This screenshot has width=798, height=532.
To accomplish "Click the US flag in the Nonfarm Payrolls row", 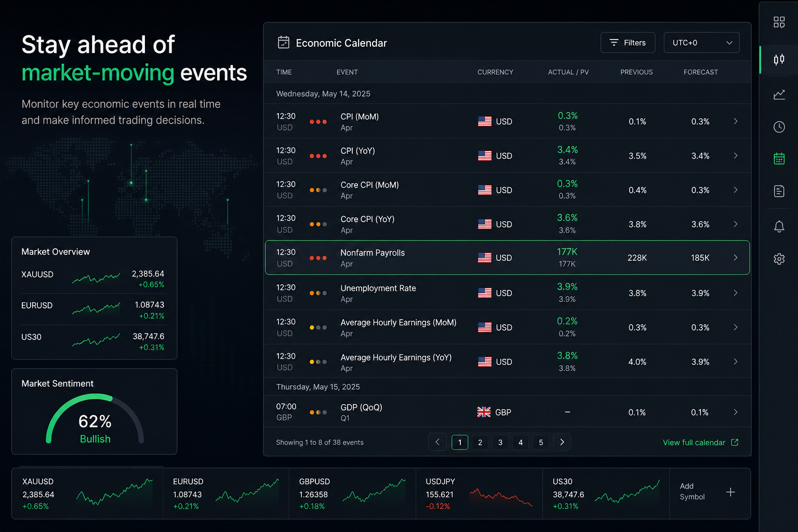I will [484, 258].
